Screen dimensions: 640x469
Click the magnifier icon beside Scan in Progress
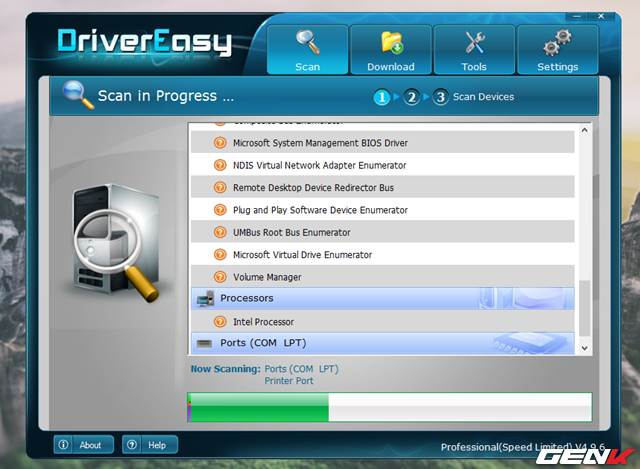click(x=77, y=96)
